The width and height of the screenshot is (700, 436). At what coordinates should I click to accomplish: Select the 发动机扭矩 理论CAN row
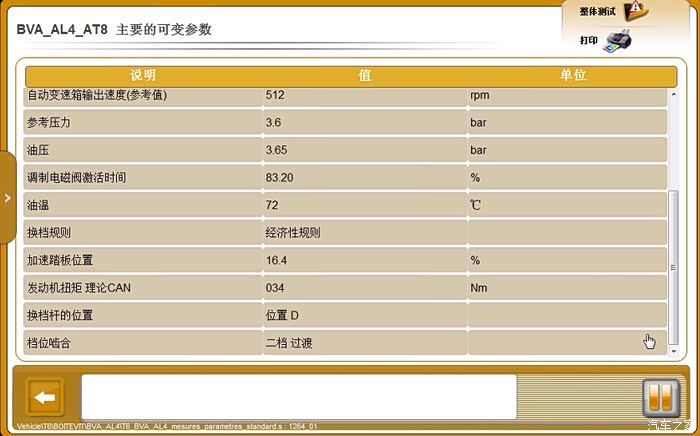[143, 288]
